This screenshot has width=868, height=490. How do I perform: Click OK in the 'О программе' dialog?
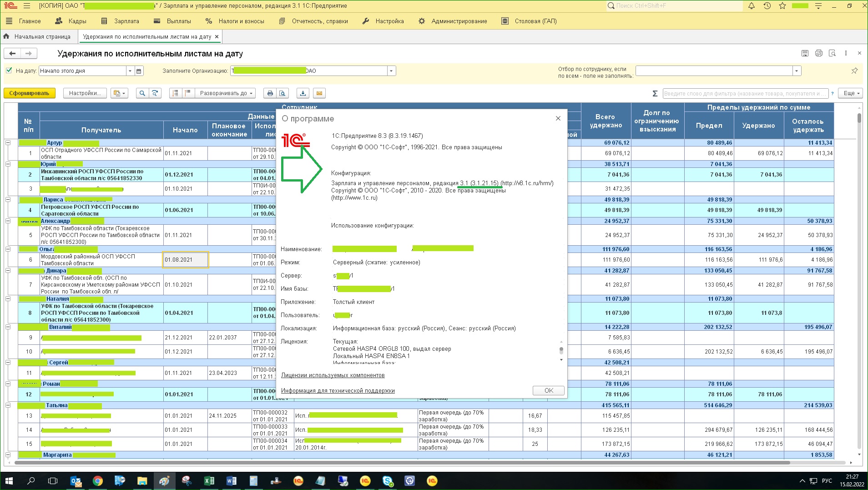pos(549,390)
